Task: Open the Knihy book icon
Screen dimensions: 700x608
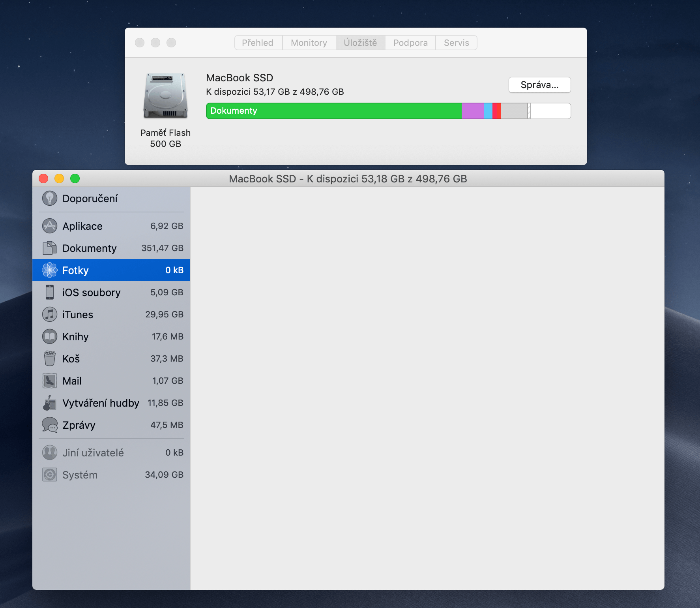Action: pos(50,336)
